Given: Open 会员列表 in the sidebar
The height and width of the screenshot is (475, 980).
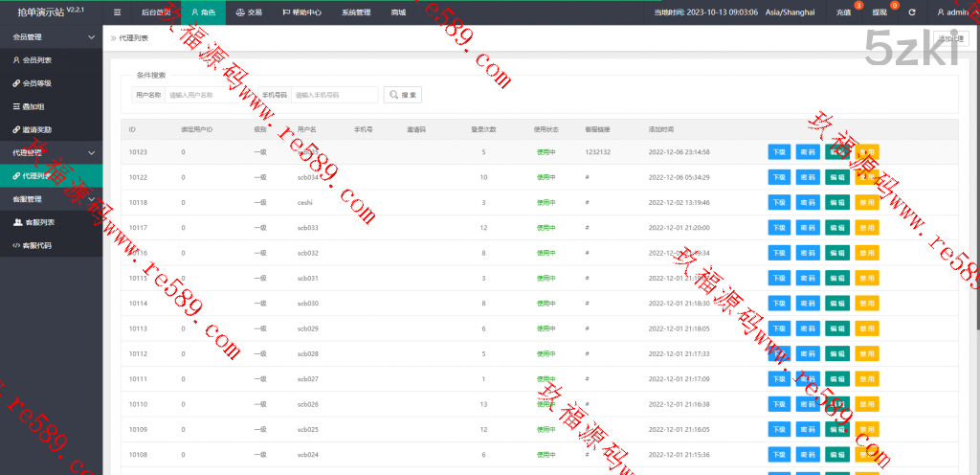Looking at the screenshot, I should [x=38, y=59].
